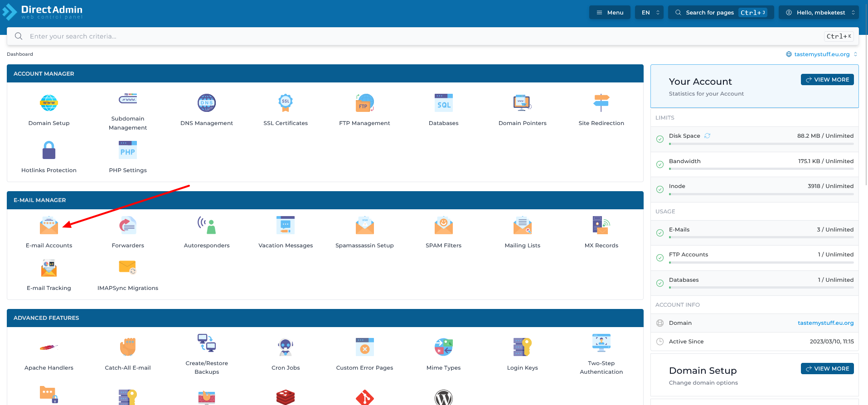Open the tastemystuff.eu.org domain selector
868x405 pixels.
point(821,54)
